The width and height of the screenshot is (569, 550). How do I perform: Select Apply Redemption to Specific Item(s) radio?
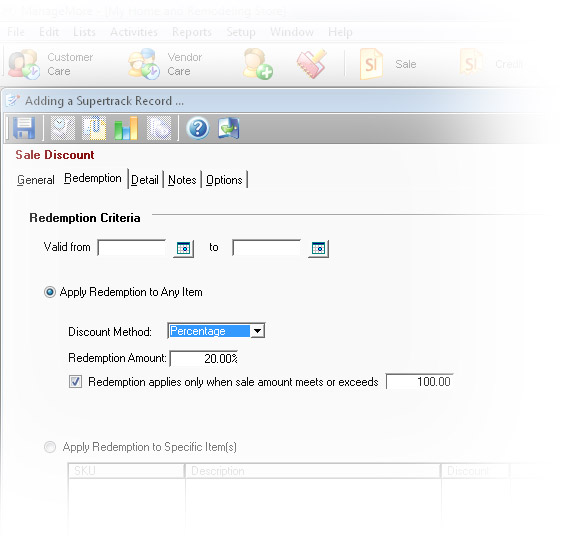click(x=50, y=447)
